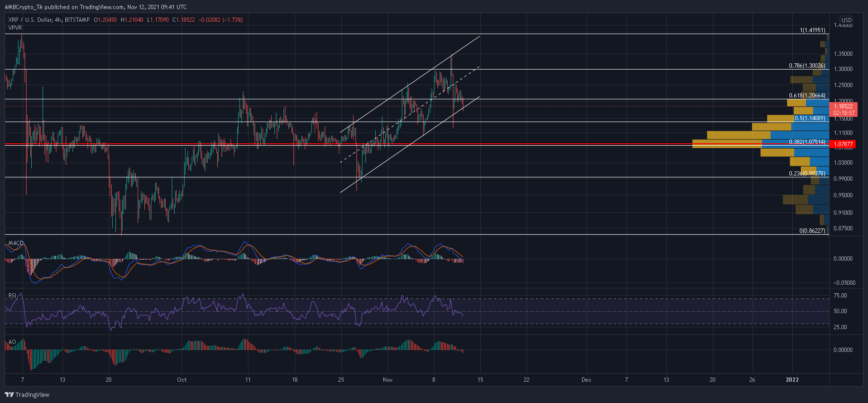The width and height of the screenshot is (868, 403).
Task: Click the Oct label on the time axis
Action: [182, 380]
